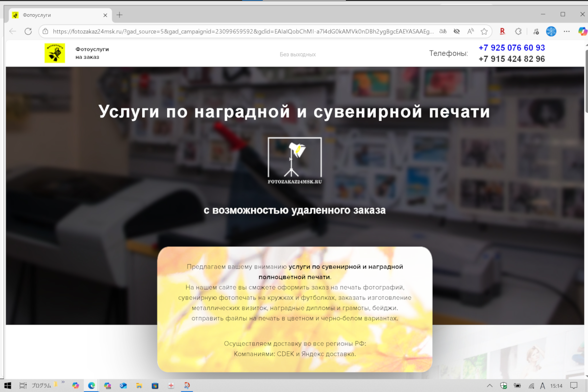
Task: Click the Телефоны: label
Action: point(449,53)
